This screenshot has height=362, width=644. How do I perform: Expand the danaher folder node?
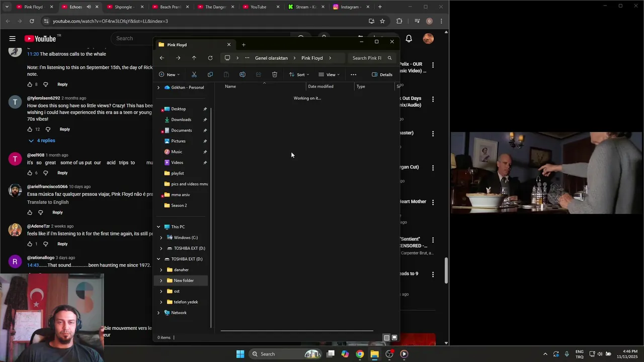click(161, 270)
